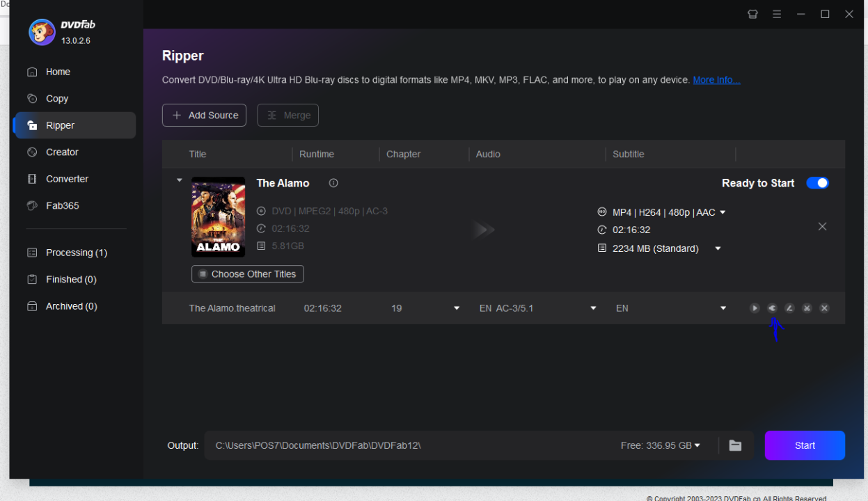Click the version number "13.0.2.6"
Image resolution: width=868 pixels, height=501 pixels.
point(76,41)
